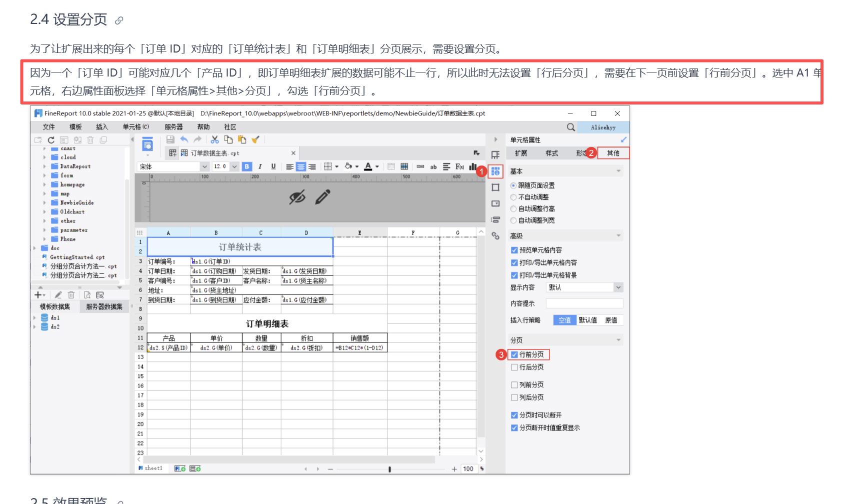The height and width of the screenshot is (504, 843).
Task: Select the 默认值 insert row strategy button
Action: click(587, 320)
